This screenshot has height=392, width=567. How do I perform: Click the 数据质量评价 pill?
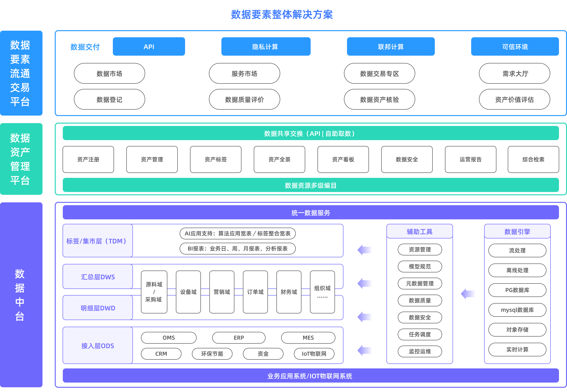coord(244,100)
